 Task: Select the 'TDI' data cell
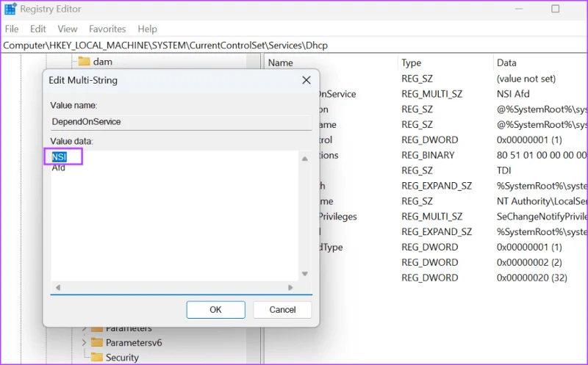[504, 170]
